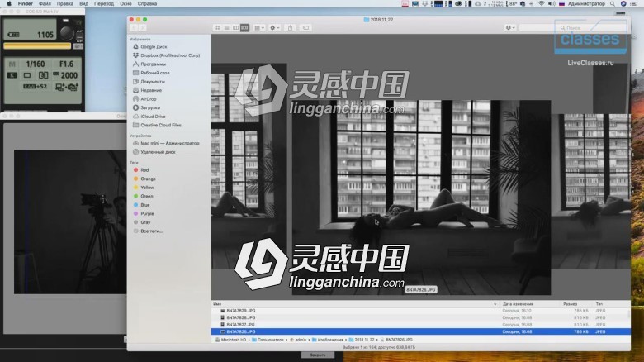
Task: Click the Finder back arrow
Action: [134, 27]
